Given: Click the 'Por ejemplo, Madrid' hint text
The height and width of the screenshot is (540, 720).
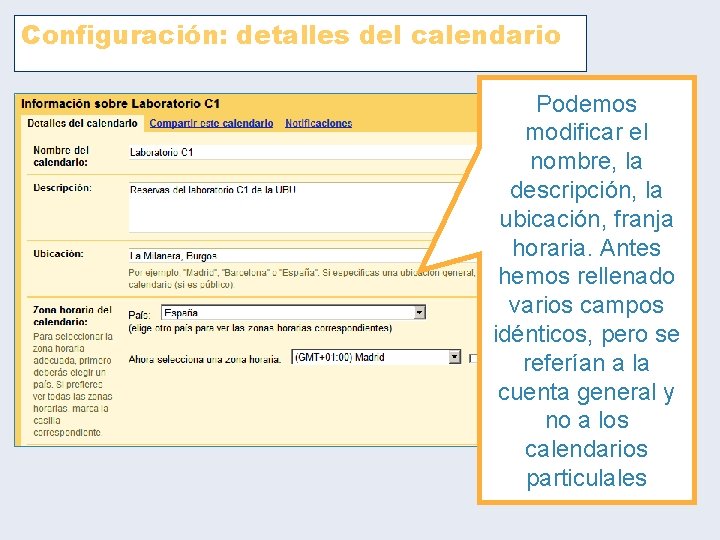Looking at the screenshot, I should coord(302,279).
